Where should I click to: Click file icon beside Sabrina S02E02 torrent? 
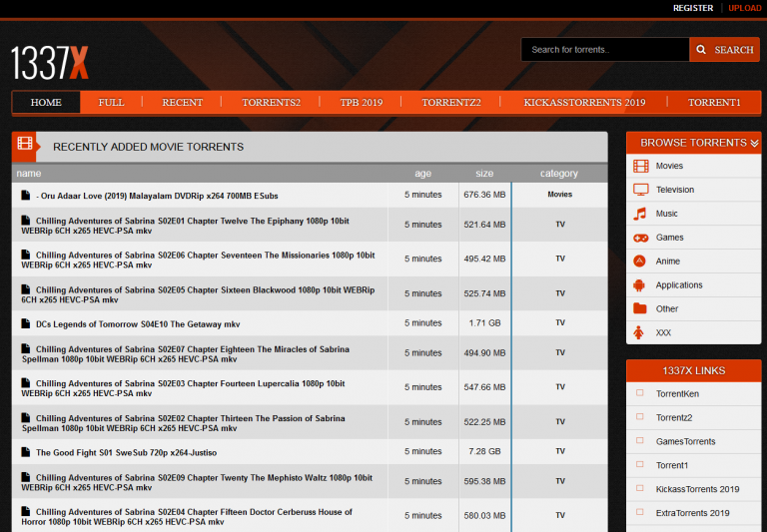[25, 417]
